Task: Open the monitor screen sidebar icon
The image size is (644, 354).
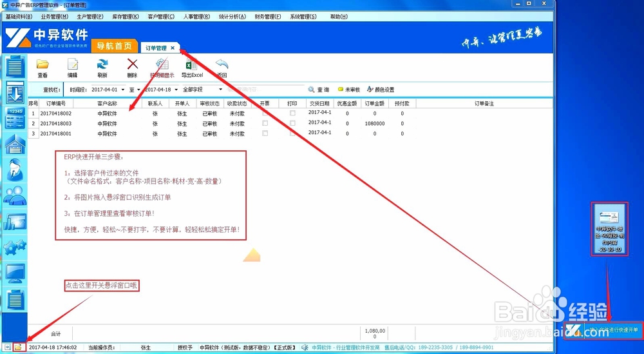Action: coord(15,274)
